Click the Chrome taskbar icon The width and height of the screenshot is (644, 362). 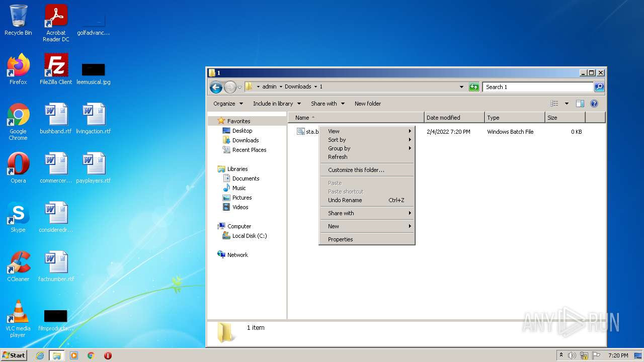pyautogui.click(x=91, y=355)
